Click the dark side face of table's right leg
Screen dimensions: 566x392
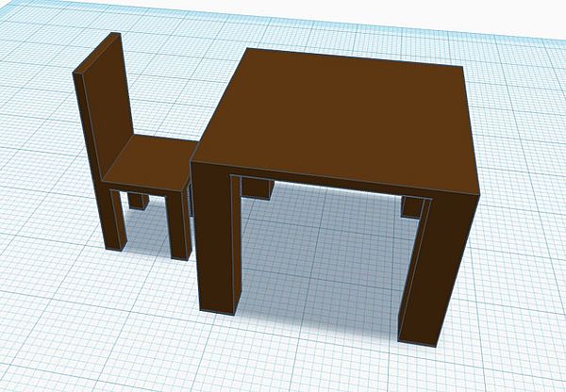[x=451, y=273]
